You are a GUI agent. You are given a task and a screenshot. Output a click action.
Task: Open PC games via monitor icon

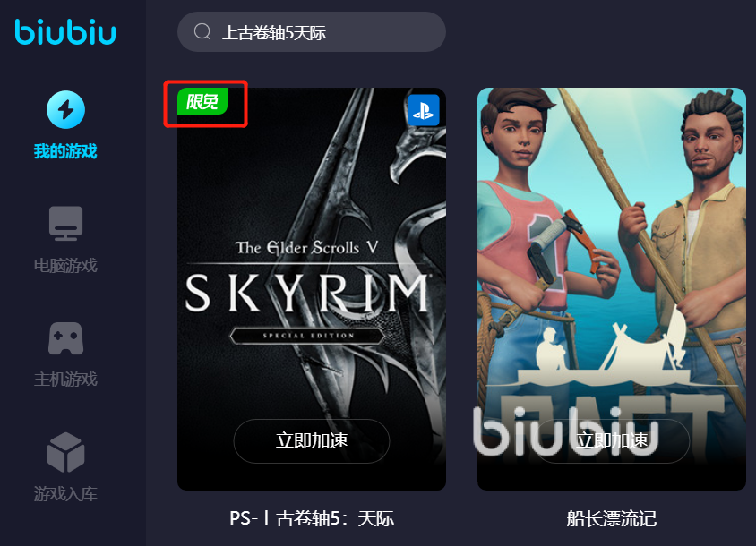[x=65, y=223]
